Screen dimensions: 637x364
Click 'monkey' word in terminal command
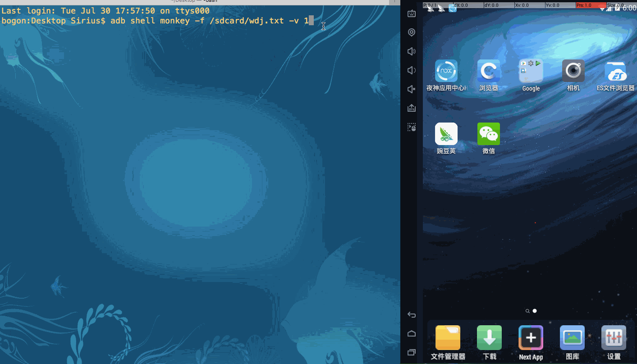(x=174, y=21)
